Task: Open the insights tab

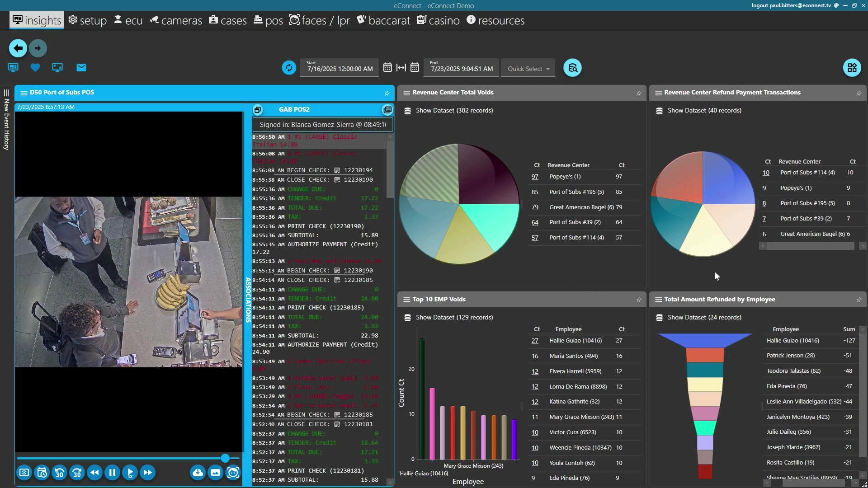Action: [37, 20]
